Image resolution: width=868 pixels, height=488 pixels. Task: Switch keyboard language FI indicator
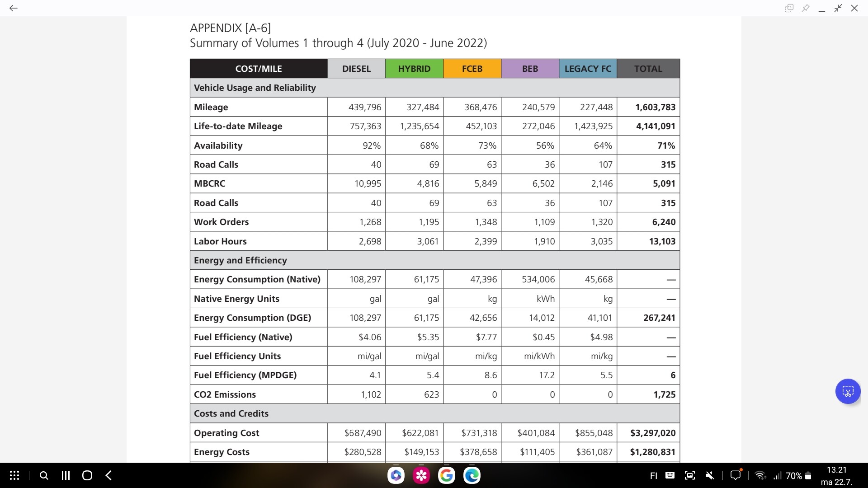click(x=654, y=476)
